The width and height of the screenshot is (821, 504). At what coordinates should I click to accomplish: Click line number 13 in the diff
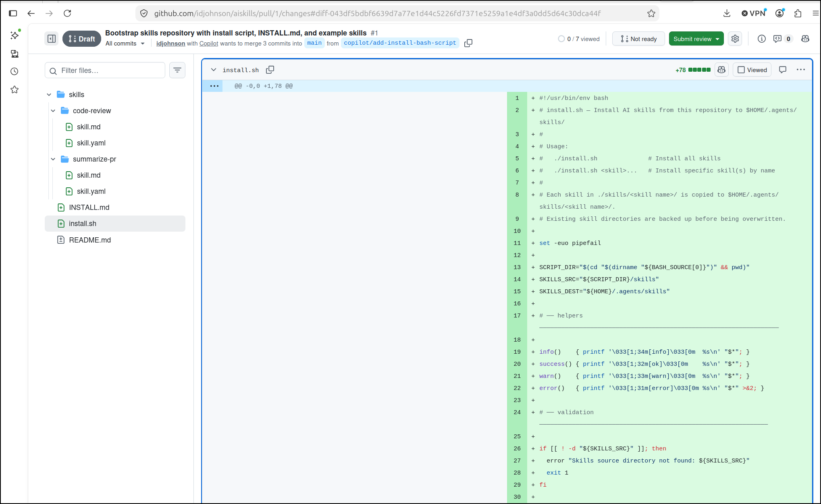[x=517, y=267]
